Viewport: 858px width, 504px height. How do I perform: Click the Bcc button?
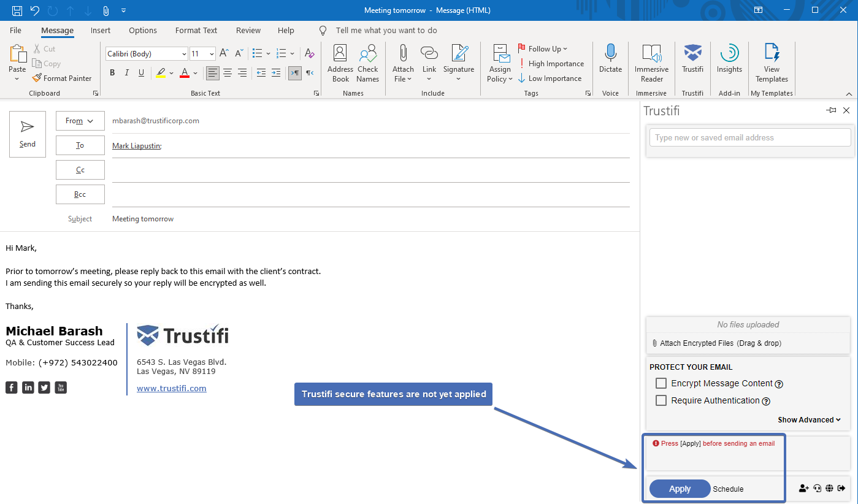(x=80, y=194)
